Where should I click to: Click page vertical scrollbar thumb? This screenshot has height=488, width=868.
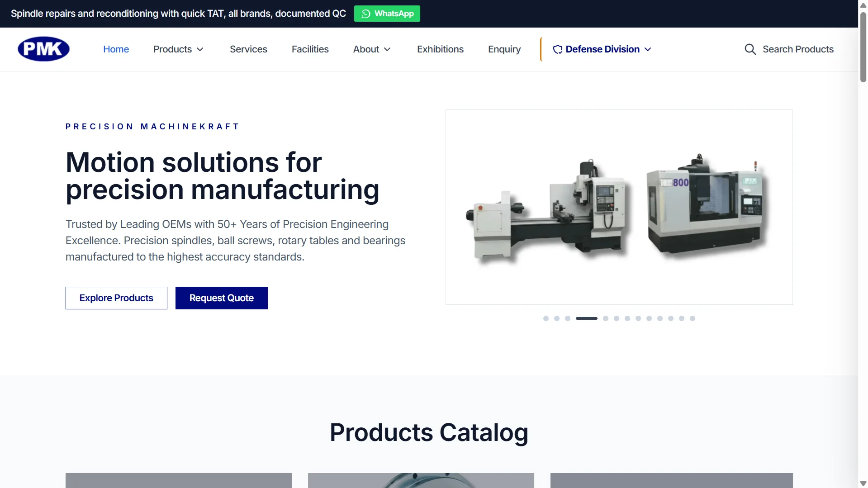(x=863, y=47)
